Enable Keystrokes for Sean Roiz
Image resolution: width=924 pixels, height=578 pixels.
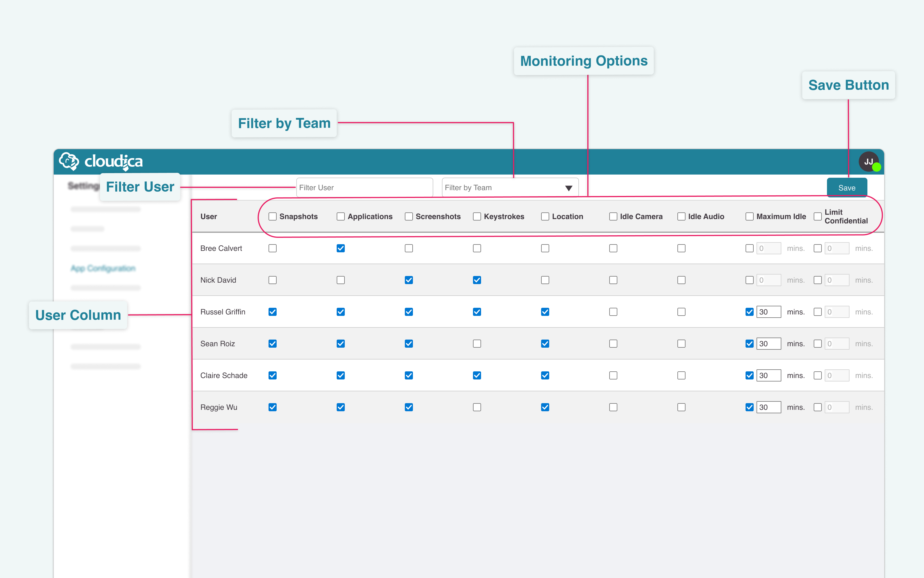(x=477, y=343)
